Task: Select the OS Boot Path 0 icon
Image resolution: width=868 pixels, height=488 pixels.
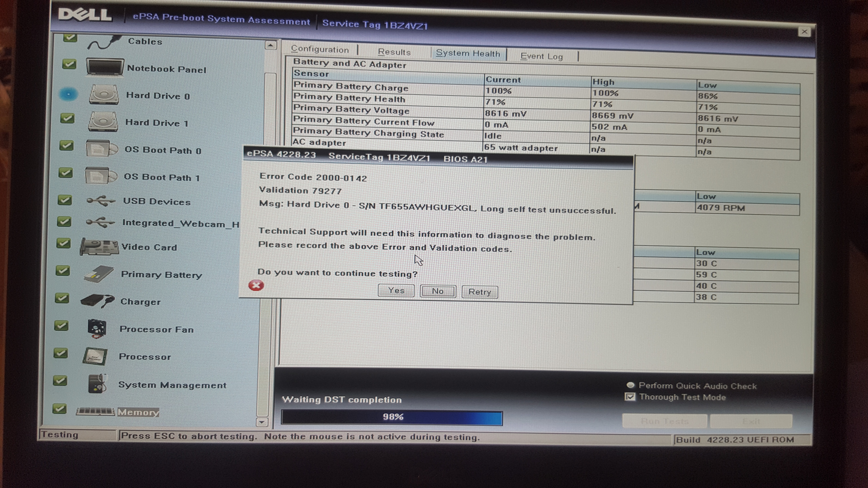Action: pyautogui.click(x=101, y=148)
